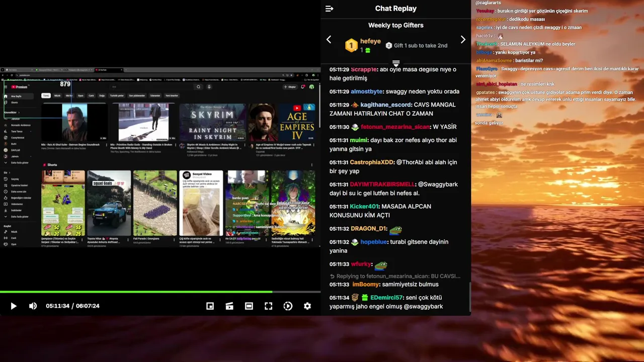Open the Age of Empires IV thumbnail
The height and width of the screenshot is (362, 644).
tap(282, 122)
